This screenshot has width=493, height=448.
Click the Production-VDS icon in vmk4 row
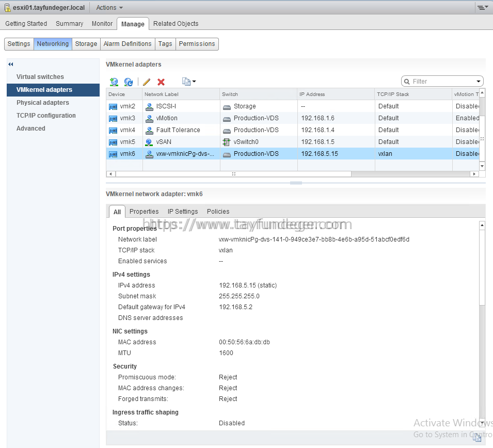(x=227, y=131)
